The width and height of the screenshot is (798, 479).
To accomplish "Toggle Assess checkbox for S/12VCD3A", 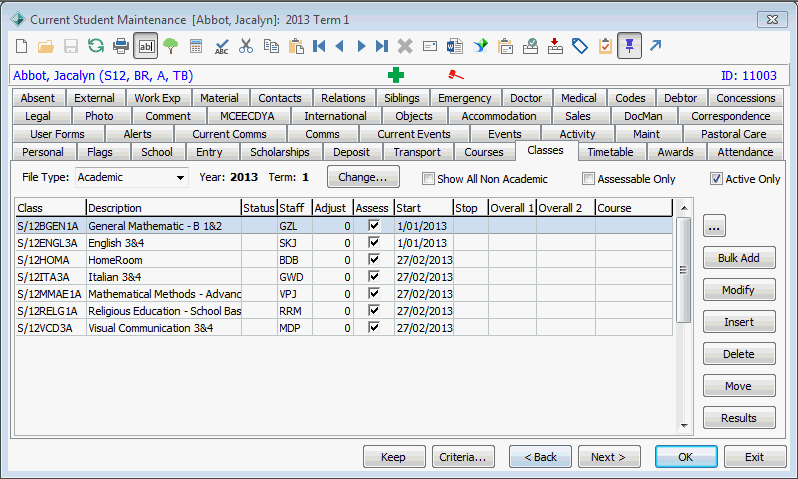I will 374,327.
